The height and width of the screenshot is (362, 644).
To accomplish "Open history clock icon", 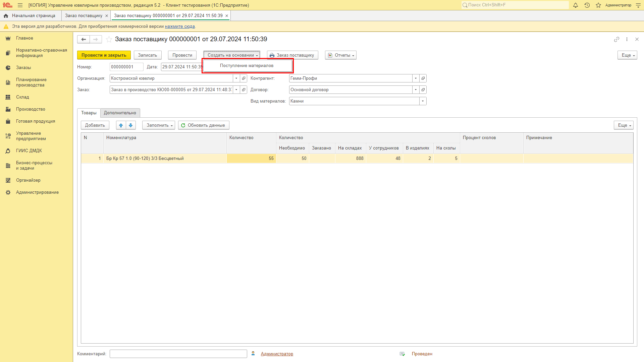I will 587,5.
